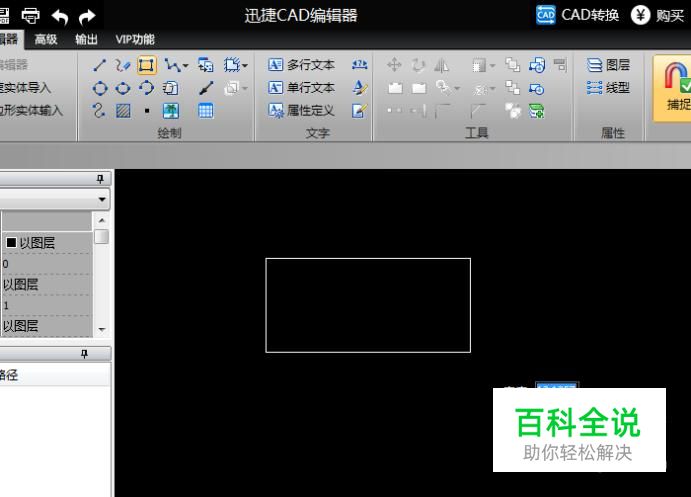Click the properties list scroll up arrow
691x497 pixels.
pos(102,220)
